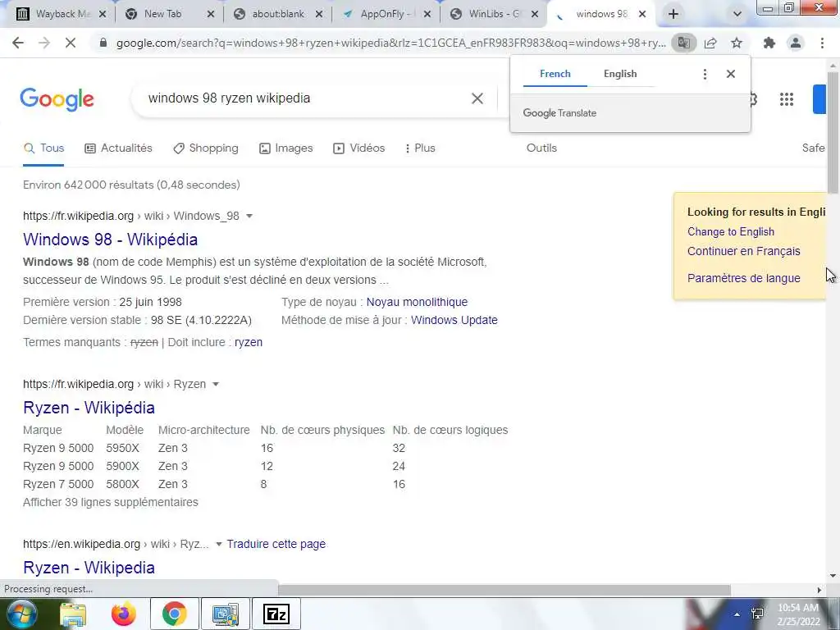Click Change to English
Viewport: 840px width, 630px height.
pos(731,232)
